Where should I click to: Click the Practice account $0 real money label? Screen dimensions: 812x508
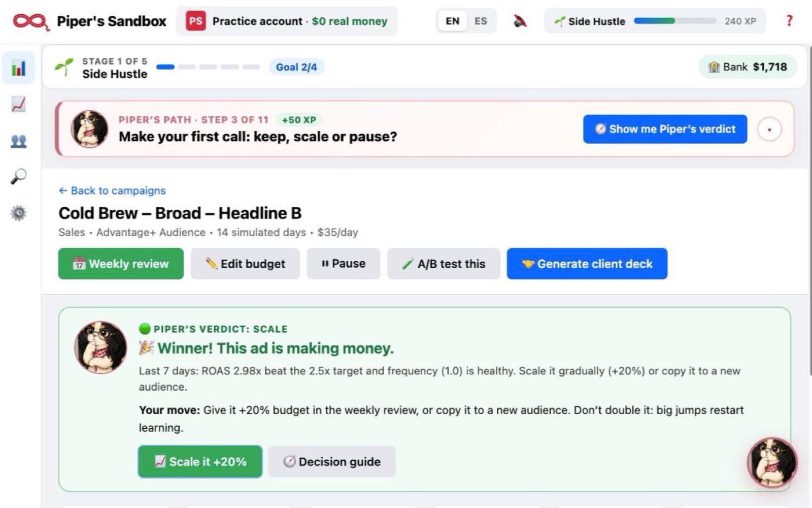tap(300, 21)
